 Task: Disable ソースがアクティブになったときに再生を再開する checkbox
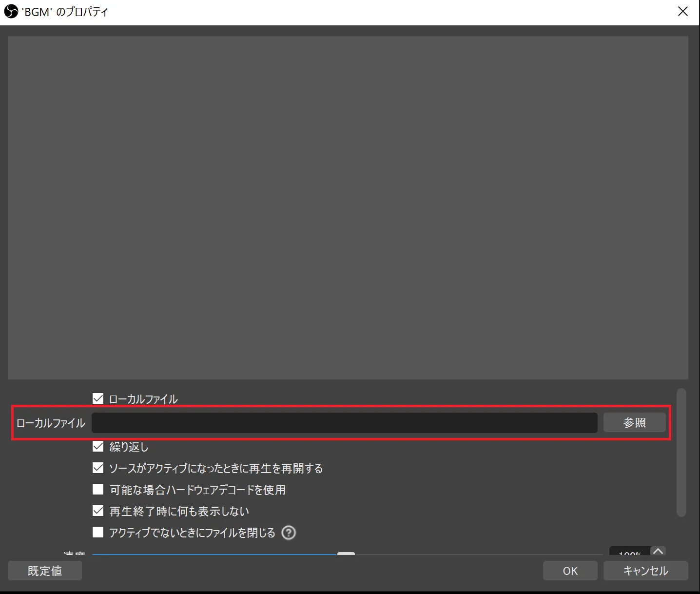coord(98,468)
